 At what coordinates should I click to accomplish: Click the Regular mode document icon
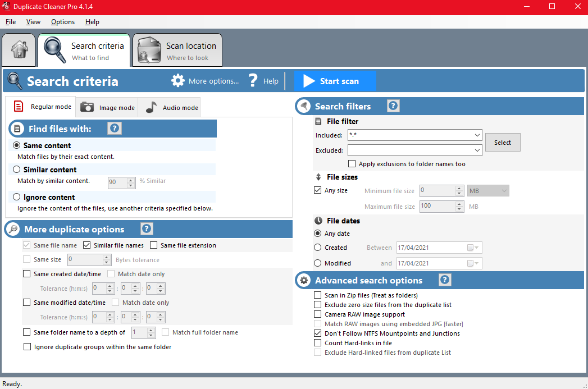coord(19,107)
